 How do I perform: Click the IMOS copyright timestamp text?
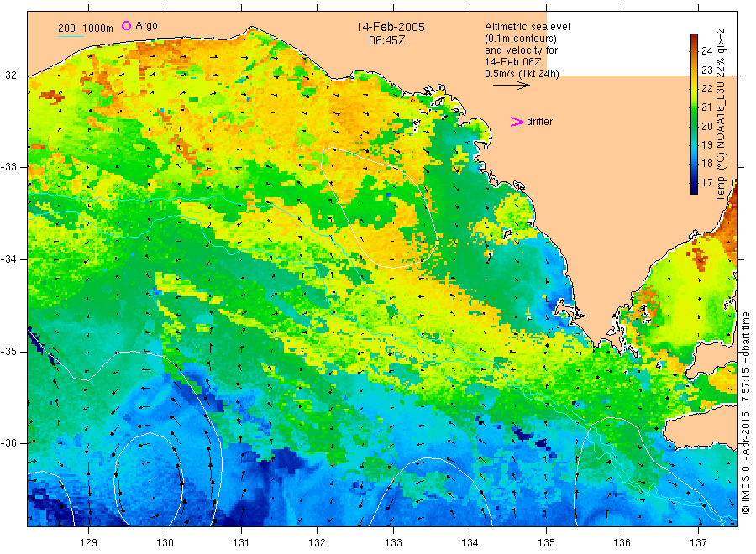[745, 412]
